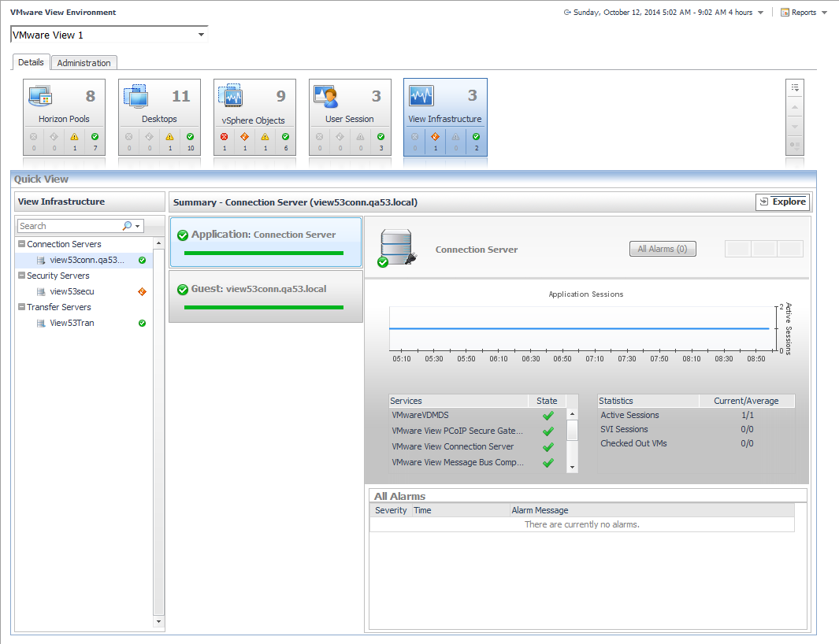839x644 pixels.
Task: Click the Explore button
Action: tap(782, 202)
